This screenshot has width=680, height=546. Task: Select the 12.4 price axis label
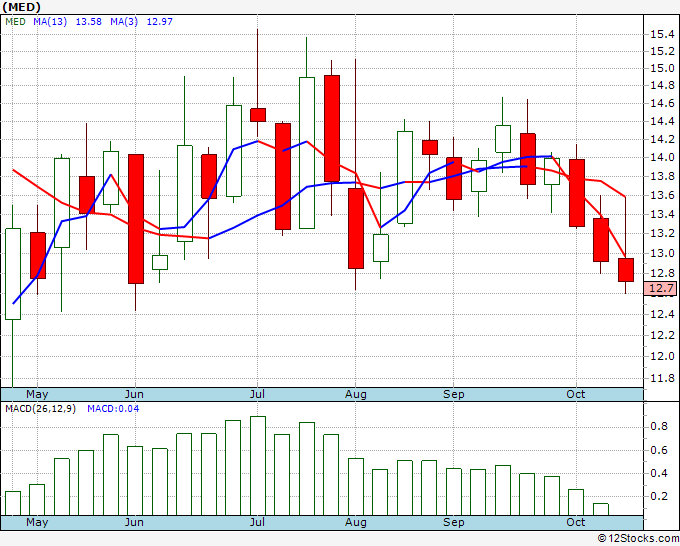coord(662,314)
